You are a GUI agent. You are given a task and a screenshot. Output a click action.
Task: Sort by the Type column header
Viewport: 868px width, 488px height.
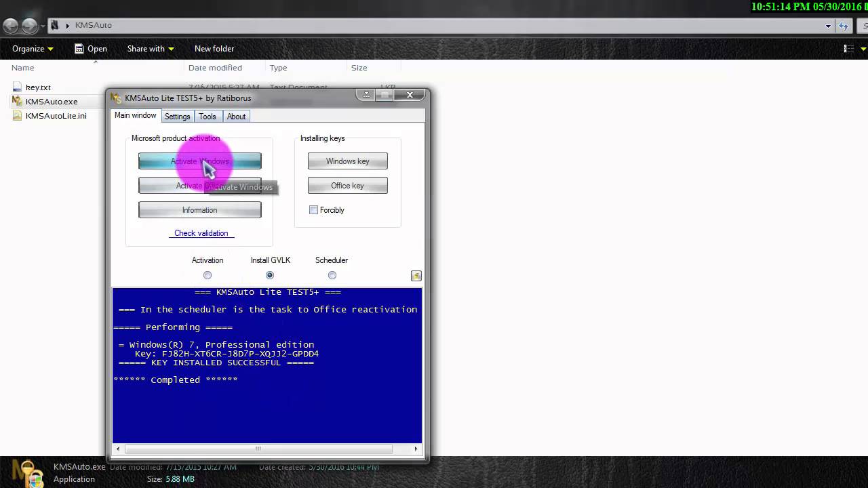coord(279,68)
